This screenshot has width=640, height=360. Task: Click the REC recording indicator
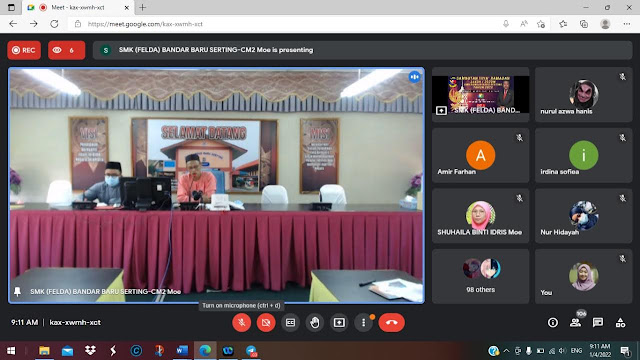tap(24, 50)
